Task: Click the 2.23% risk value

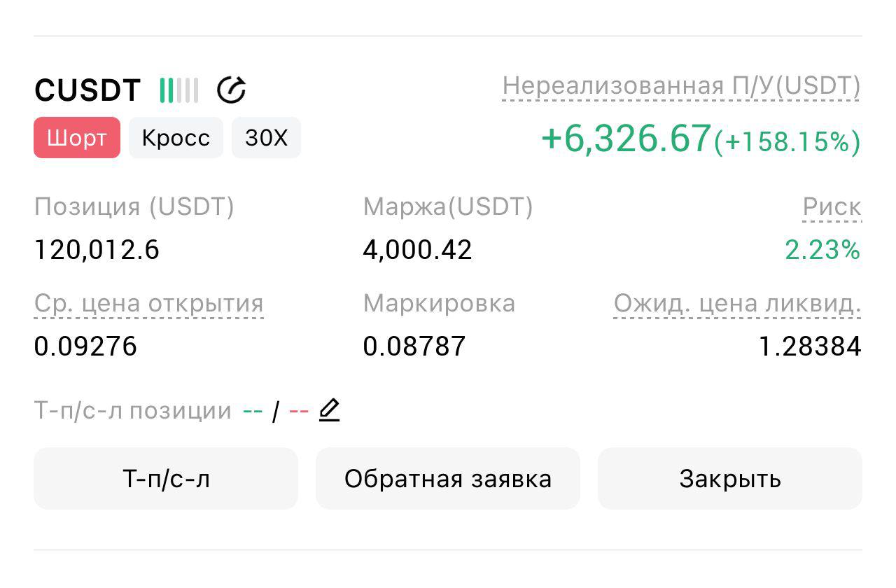Action: 822,249
